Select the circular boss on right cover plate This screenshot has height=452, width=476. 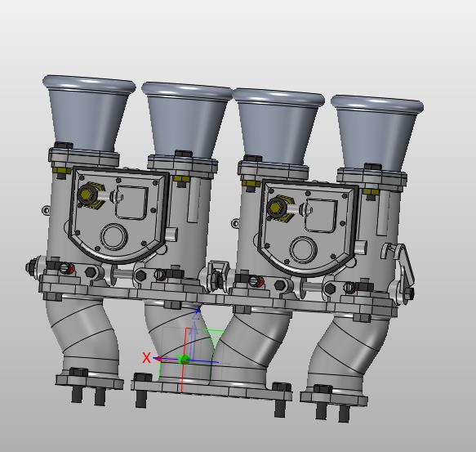click(303, 249)
